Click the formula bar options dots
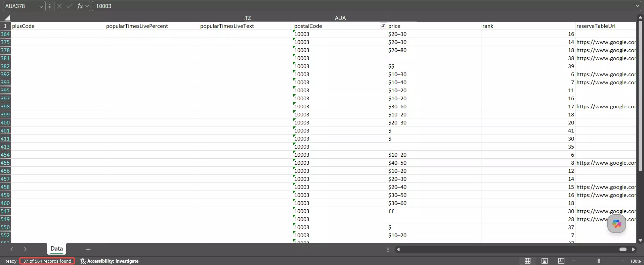The width and height of the screenshot is (644, 265). pyautogui.click(x=50, y=6)
